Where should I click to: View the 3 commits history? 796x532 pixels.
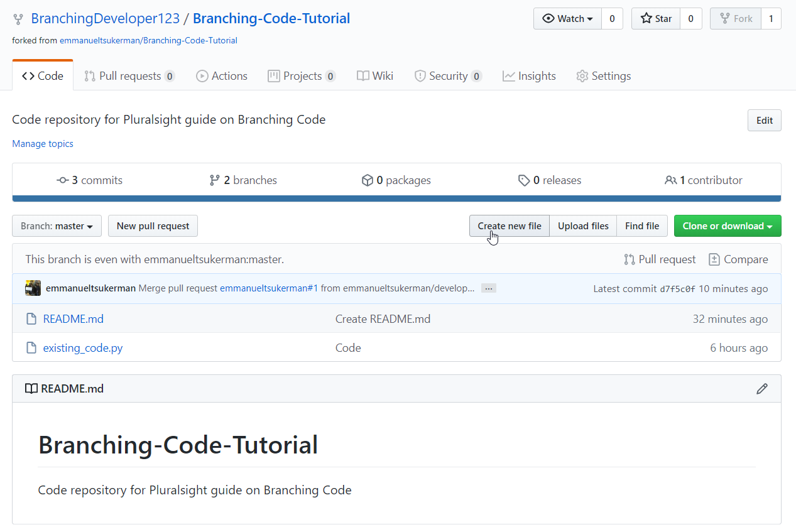point(89,180)
